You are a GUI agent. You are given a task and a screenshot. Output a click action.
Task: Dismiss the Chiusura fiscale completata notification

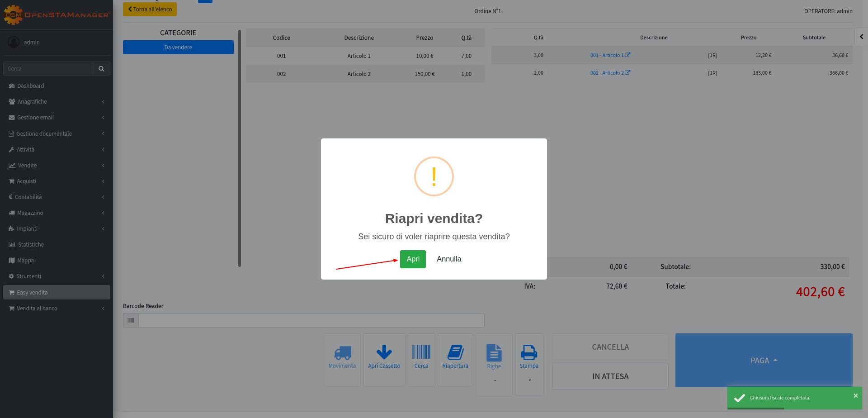(x=855, y=396)
